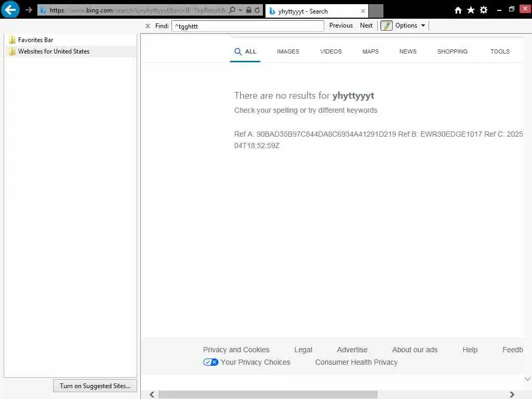Toggle the highlight matches marker icon
The image size is (532, 399).
point(387,25)
